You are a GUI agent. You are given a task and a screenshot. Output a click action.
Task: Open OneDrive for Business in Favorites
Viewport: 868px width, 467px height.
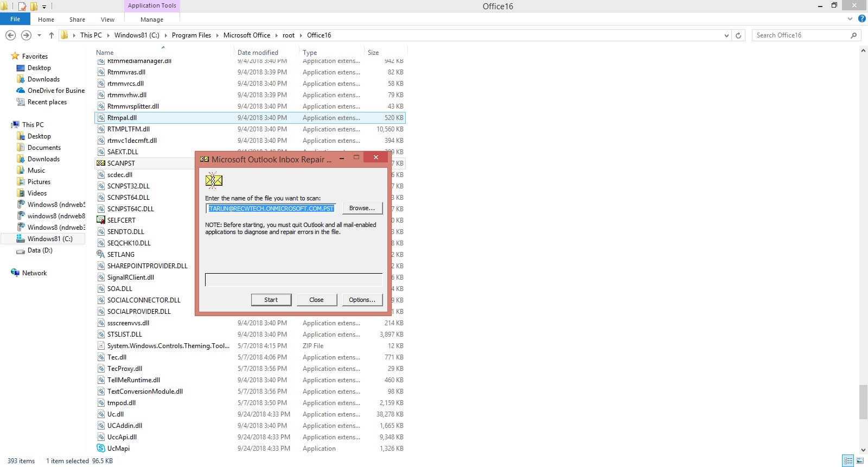[56, 91]
